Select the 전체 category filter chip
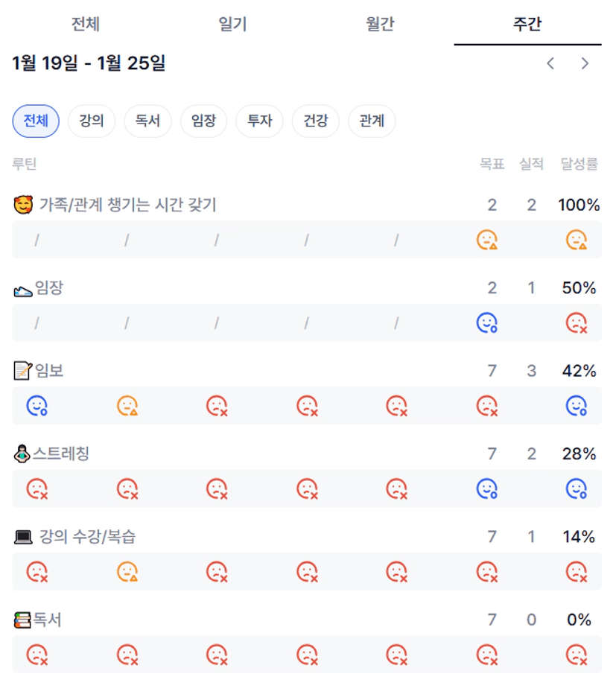 (36, 121)
